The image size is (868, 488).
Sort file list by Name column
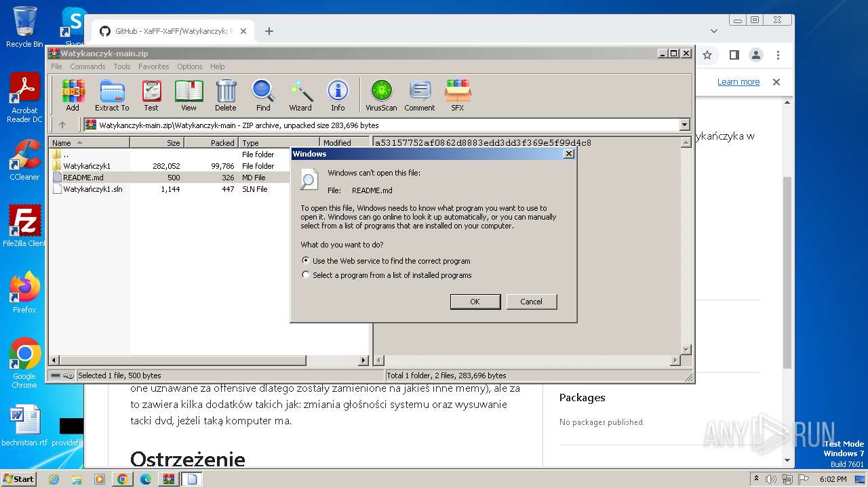click(89, 142)
